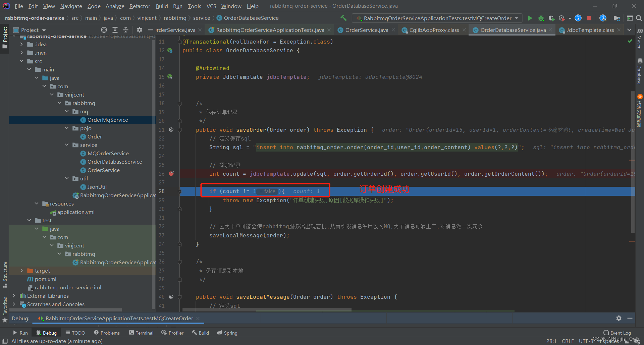Start debugging with the bug icon

pos(541,18)
